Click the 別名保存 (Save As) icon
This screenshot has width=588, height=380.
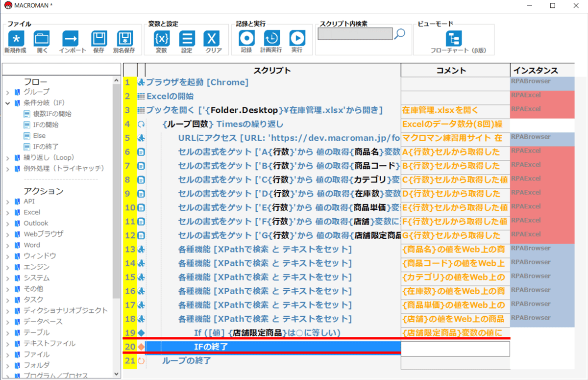point(125,38)
